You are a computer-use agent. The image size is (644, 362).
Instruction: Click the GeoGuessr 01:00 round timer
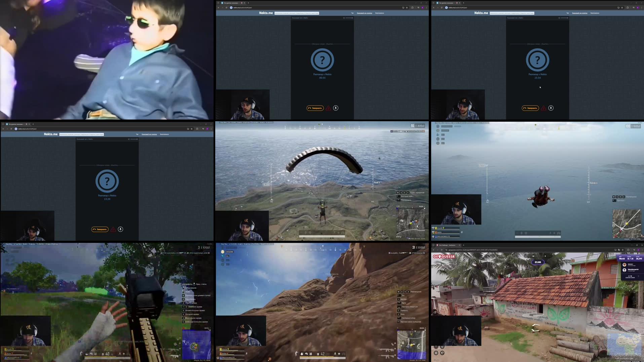538,262
